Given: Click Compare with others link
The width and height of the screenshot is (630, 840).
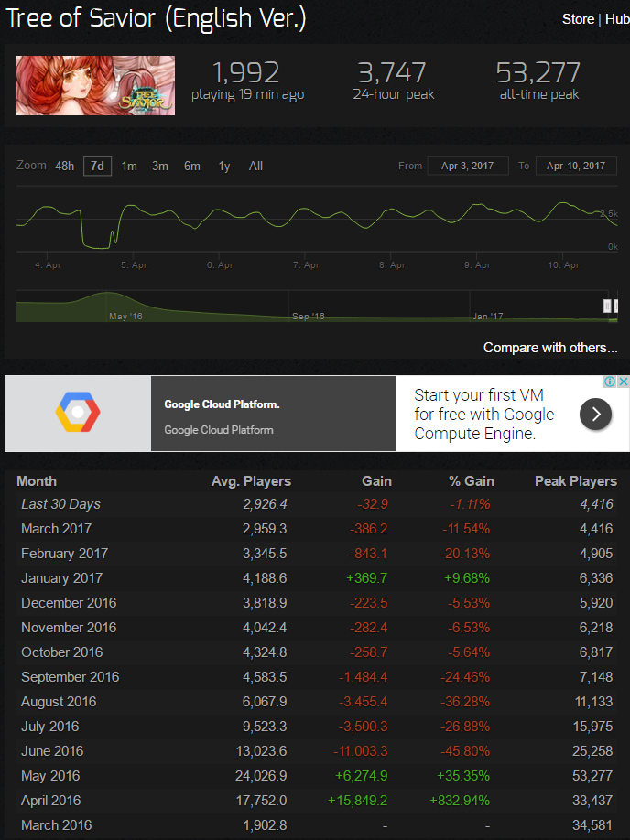Looking at the screenshot, I should click(549, 348).
